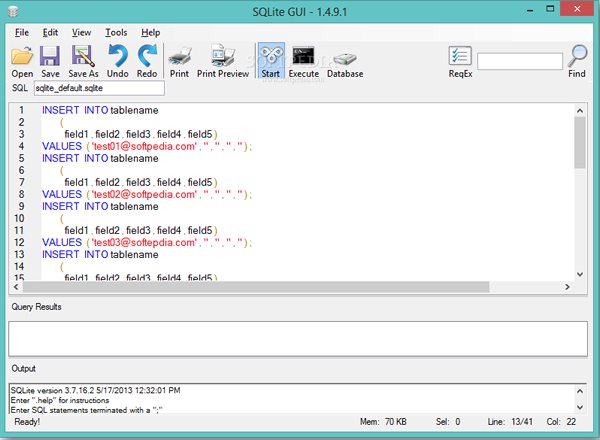
Task: Click the 'Enter ".help" for instructions' output line
Action: [x=60, y=400]
